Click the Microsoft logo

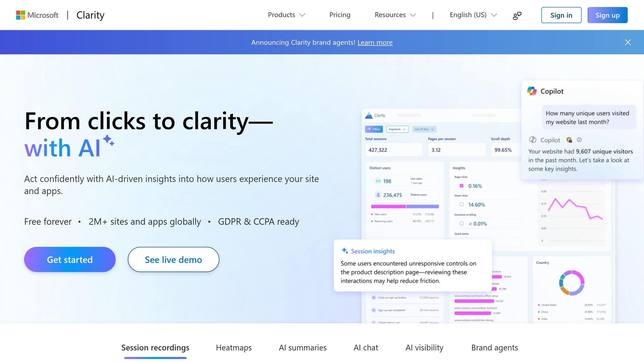point(37,15)
